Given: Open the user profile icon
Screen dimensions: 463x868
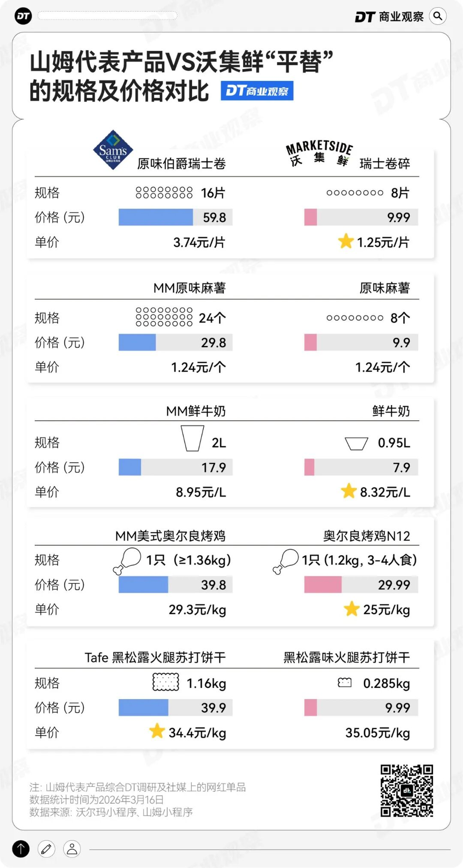Looking at the screenshot, I should (72, 849).
